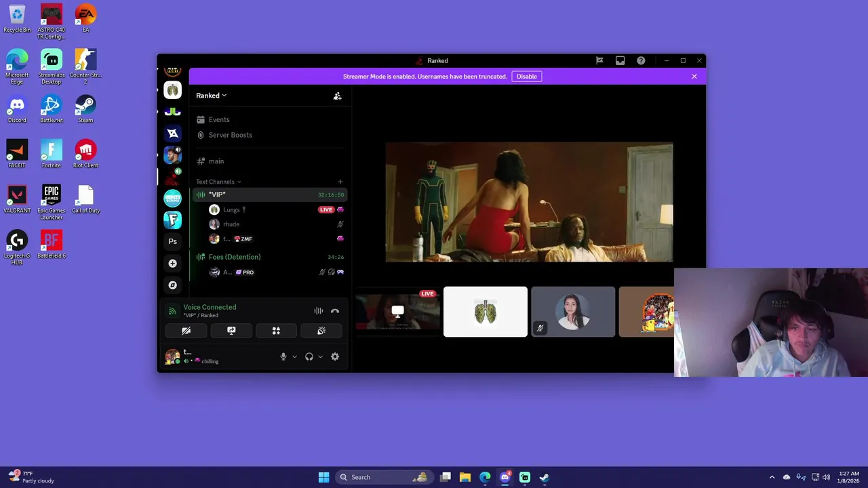868x488 pixels.
Task: Select the user with PRO tag
Action: coord(277,272)
